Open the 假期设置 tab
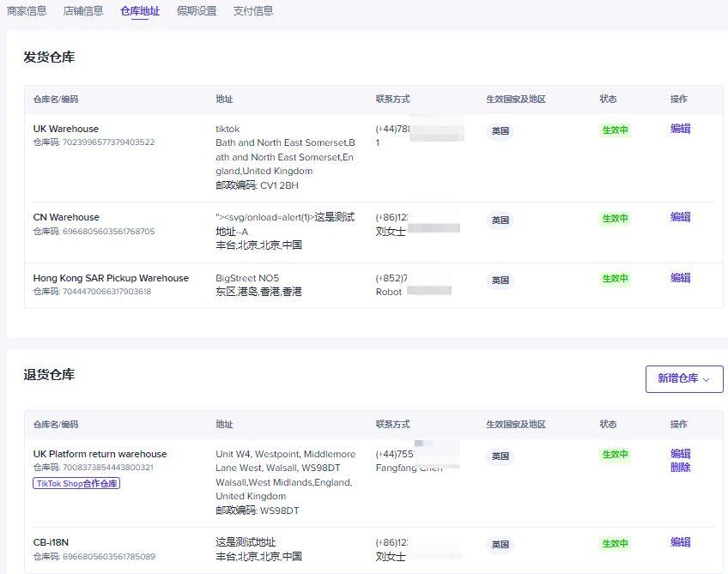This screenshot has height=574, width=728. point(196,12)
